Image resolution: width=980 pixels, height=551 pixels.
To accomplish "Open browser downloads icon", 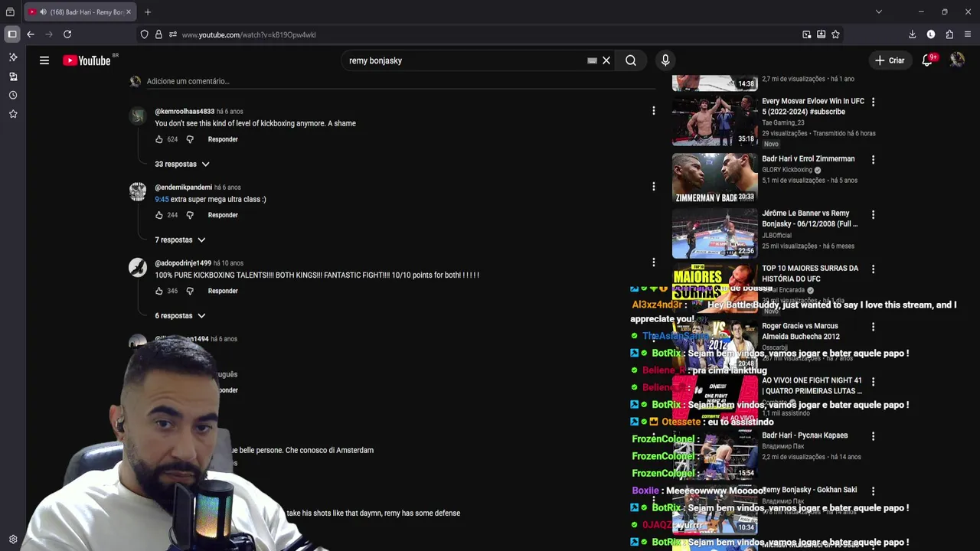I will [x=912, y=34].
